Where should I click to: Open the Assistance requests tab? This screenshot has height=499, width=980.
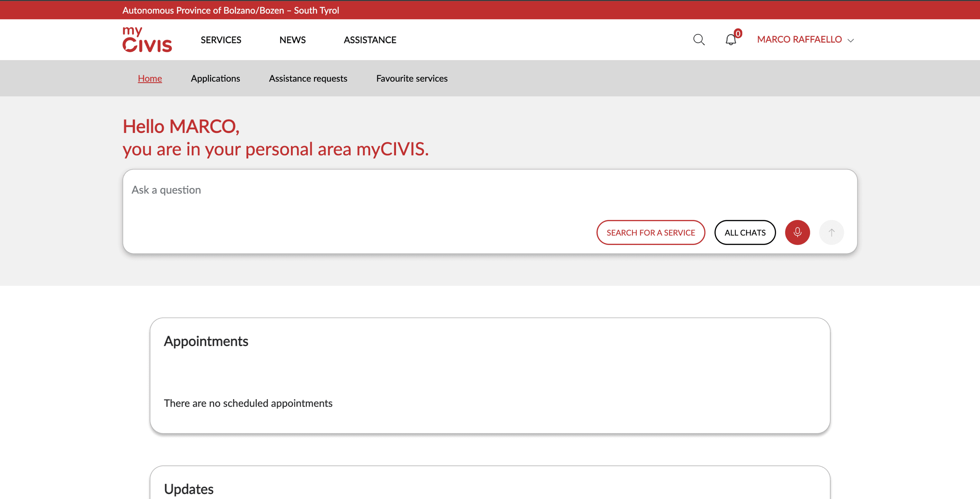coord(308,78)
